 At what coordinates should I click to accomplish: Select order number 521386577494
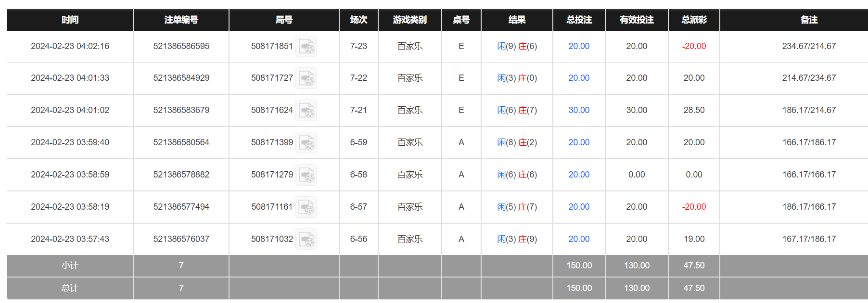pyautogui.click(x=181, y=207)
